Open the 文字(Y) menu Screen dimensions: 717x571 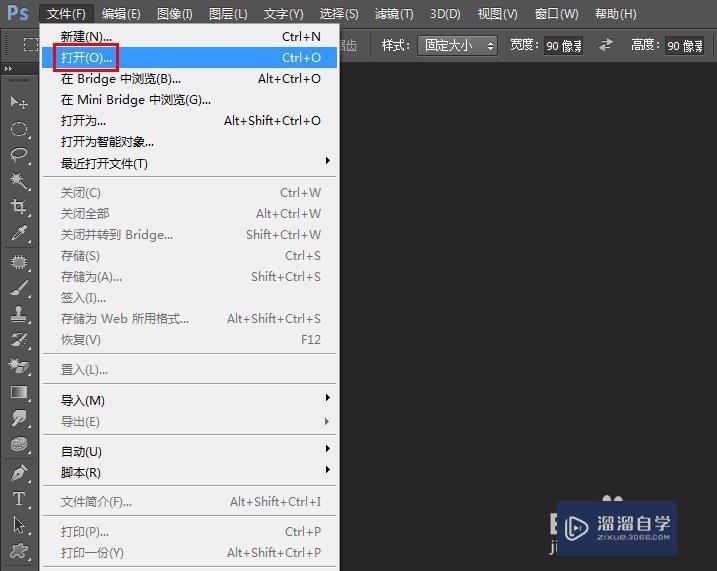tap(283, 14)
